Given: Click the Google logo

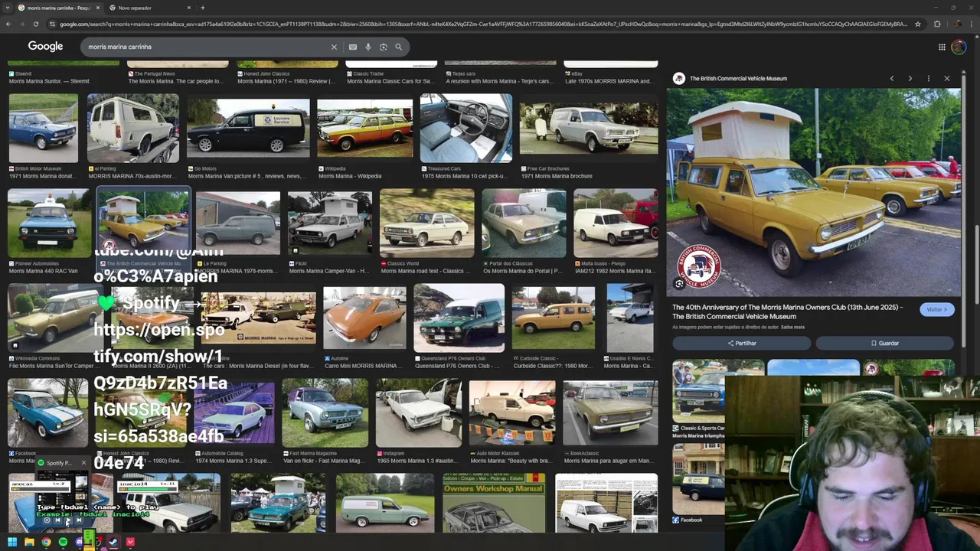Looking at the screenshot, I should [45, 47].
